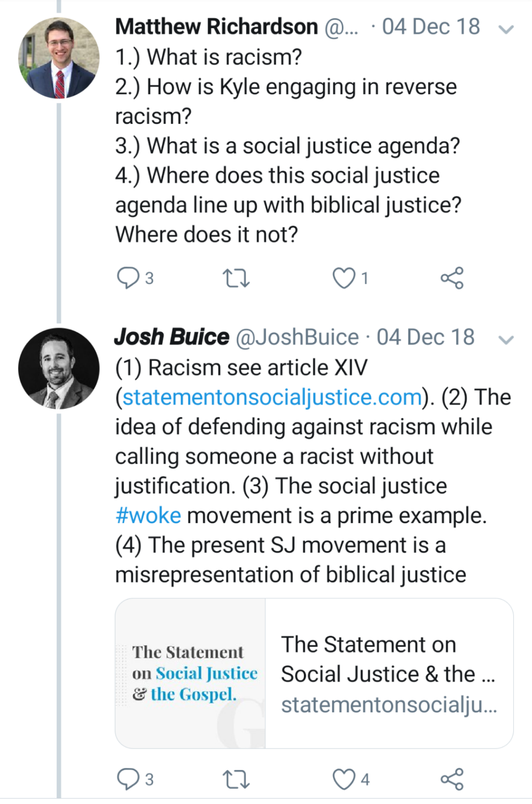Tap the link card preview image
The image size is (532, 804).
point(190,673)
